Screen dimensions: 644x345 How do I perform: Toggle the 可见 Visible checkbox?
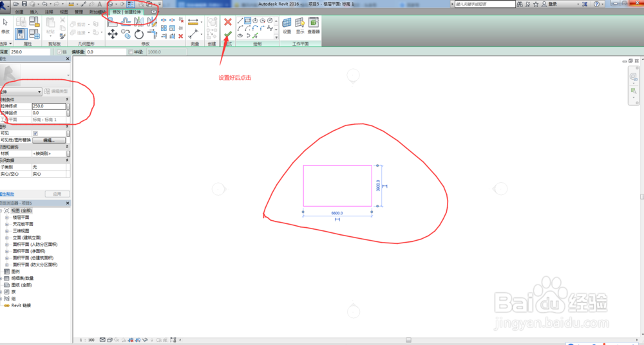[x=35, y=133]
